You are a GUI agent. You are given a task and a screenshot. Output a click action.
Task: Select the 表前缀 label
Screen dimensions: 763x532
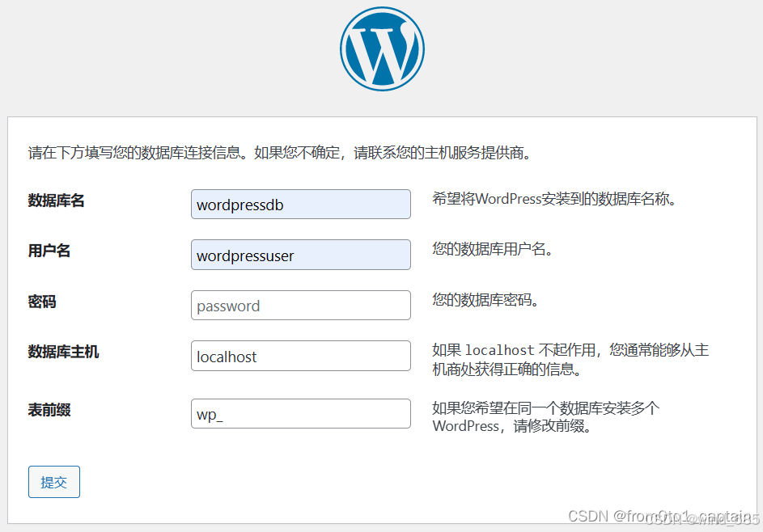[x=49, y=410]
